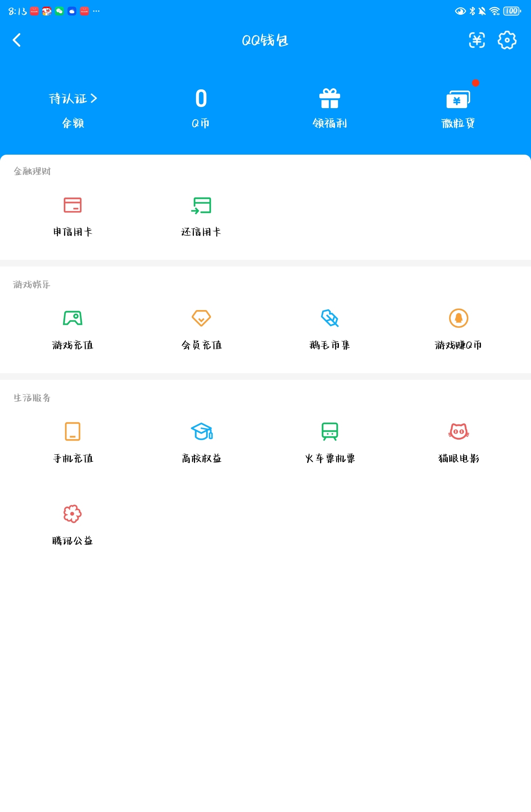The height and width of the screenshot is (812, 531).
Task: Tap the eye comfort icon in status bar
Action: point(460,11)
